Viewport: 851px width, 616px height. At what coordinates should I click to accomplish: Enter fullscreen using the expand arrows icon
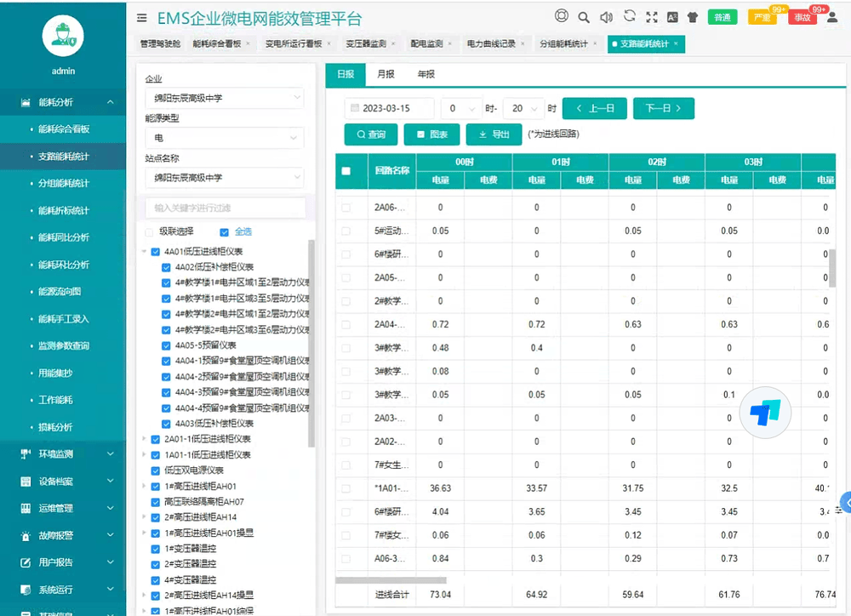pos(652,17)
